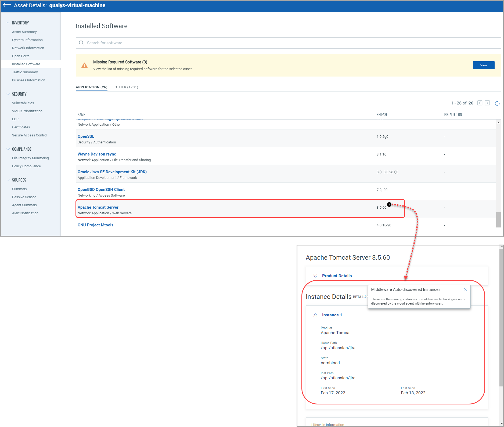Open Open Ports in sidebar

point(21,56)
